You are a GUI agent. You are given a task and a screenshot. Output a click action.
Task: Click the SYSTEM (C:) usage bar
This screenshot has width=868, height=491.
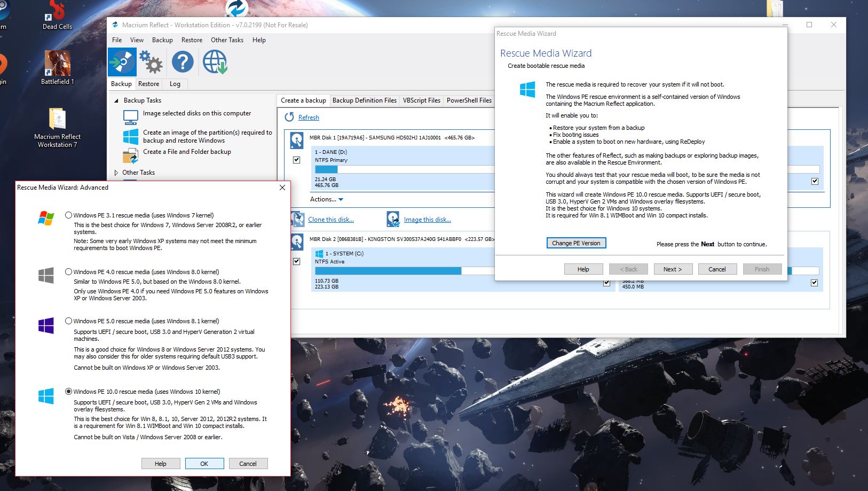(405, 271)
